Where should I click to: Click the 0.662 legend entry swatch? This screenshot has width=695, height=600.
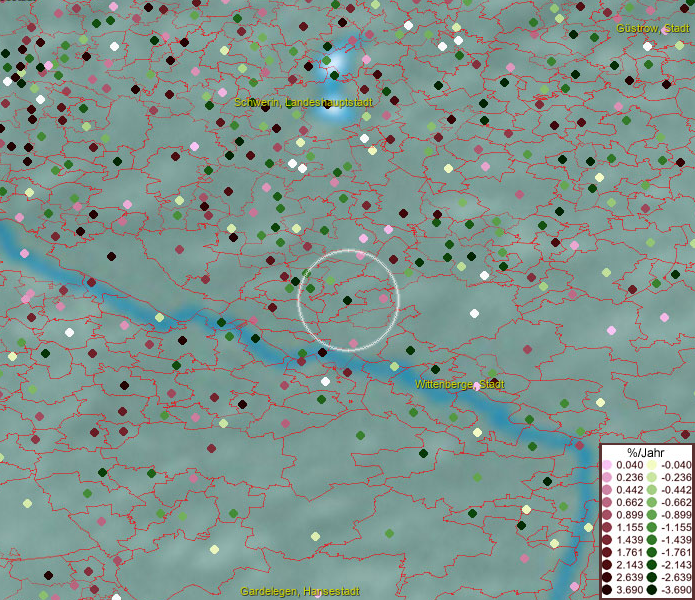click(607, 502)
